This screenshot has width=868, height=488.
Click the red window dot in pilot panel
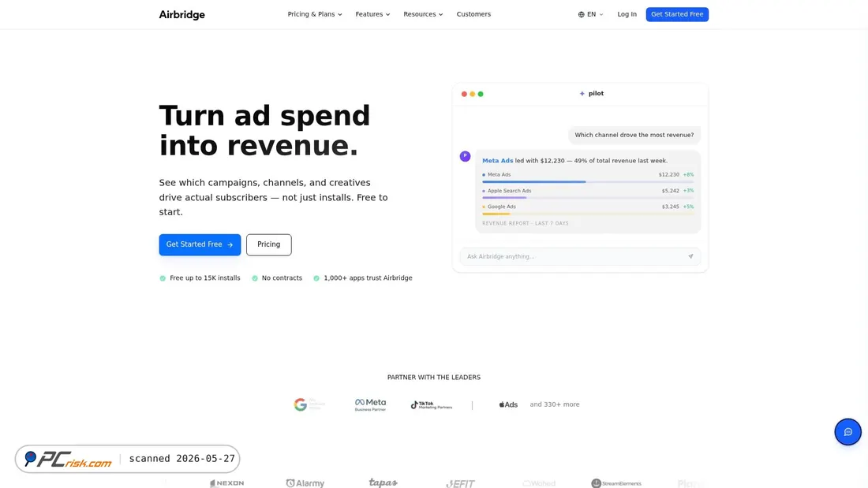[x=464, y=94]
